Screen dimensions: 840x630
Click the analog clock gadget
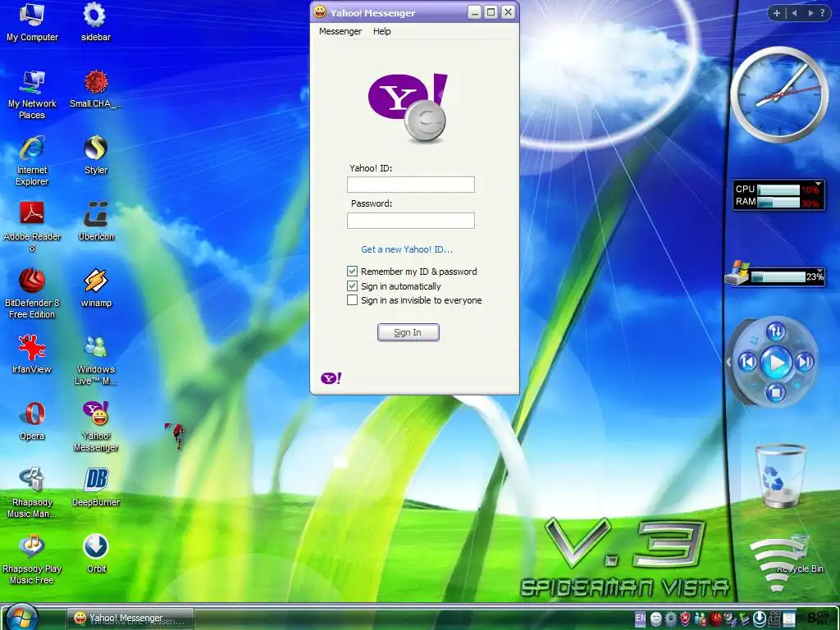click(779, 94)
